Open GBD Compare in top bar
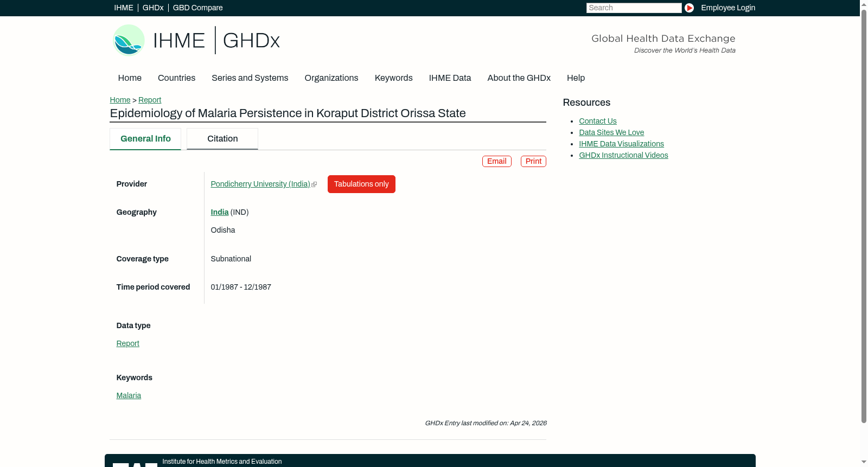The image size is (868, 467). 197,8
